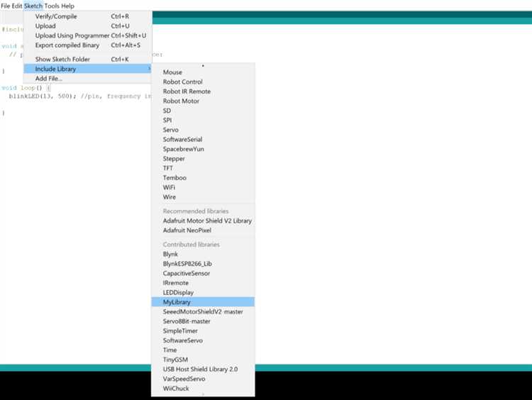Include the Stepper library
The width and height of the screenshot is (532, 400).
tap(174, 159)
